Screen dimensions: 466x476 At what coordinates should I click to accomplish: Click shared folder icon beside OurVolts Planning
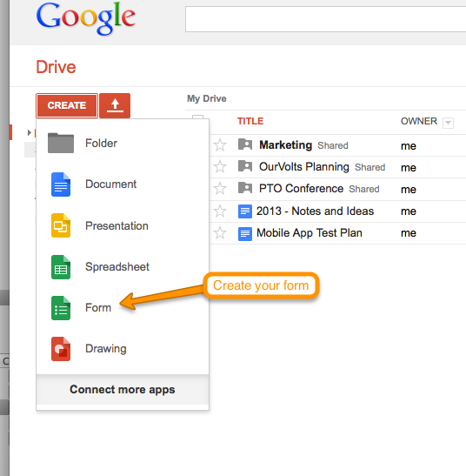[245, 166]
